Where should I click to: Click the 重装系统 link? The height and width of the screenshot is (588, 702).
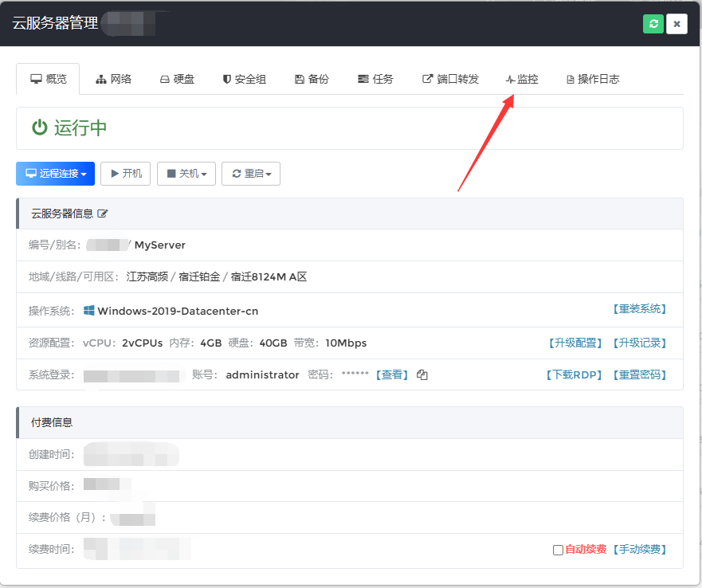(639, 309)
